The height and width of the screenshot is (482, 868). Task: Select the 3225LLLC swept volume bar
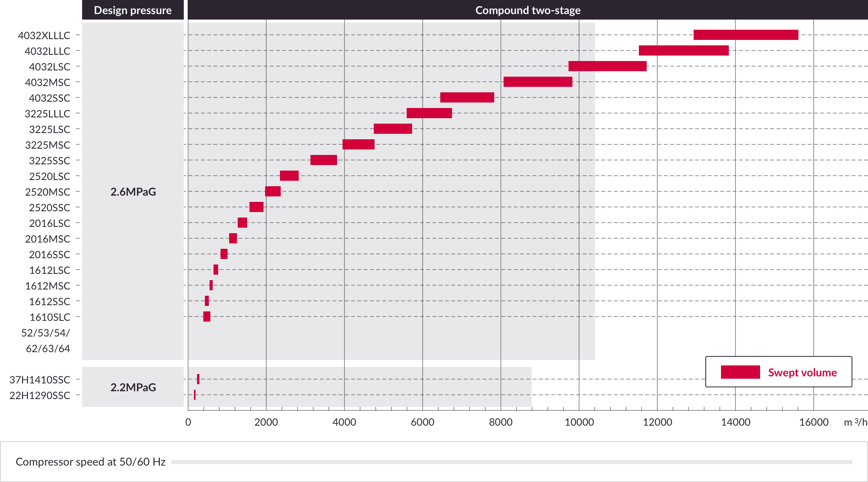click(x=429, y=113)
